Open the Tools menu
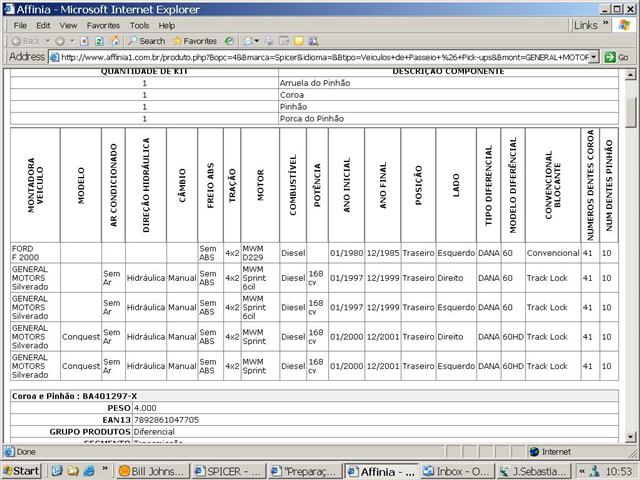This screenshot has height=480, width=640. 139,25
